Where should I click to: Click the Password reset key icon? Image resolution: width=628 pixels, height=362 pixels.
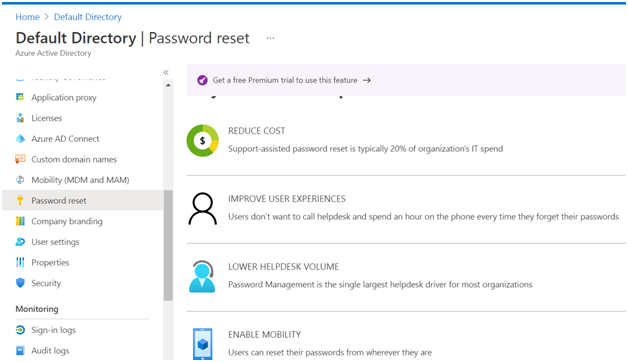(x=20, y=200)
